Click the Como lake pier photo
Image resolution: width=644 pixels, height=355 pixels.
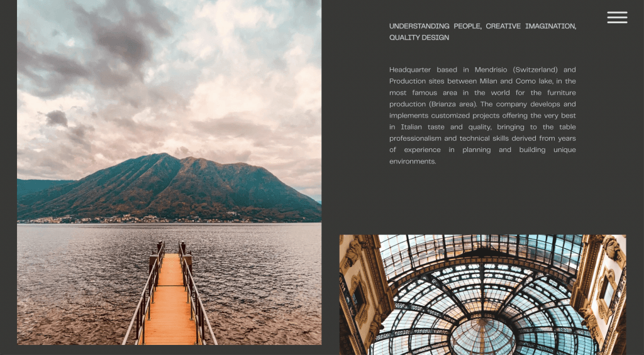169,172
